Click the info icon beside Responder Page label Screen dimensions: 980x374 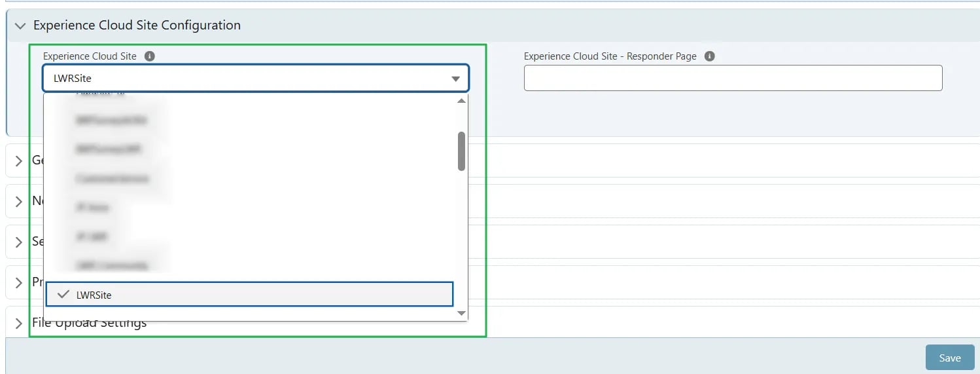[709, 56]
